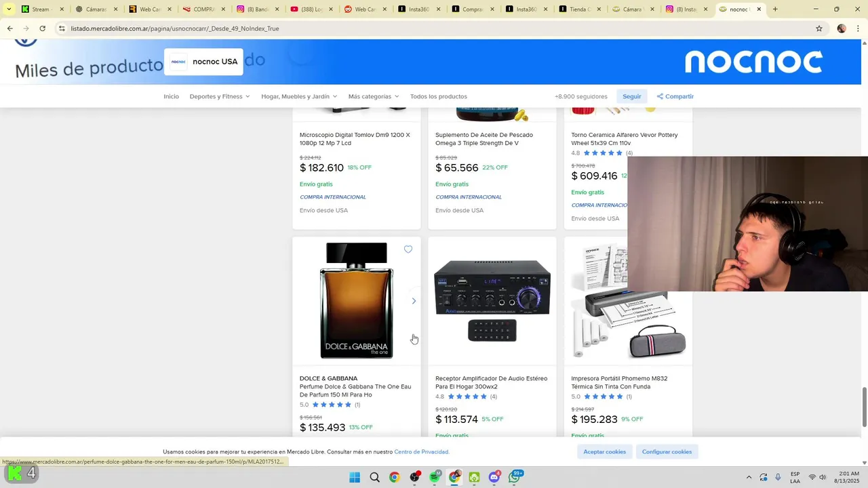View site information icon in address bar
The width and height of the screenshot is (868, 488).
pyautogui.click(x=62, y=28)
